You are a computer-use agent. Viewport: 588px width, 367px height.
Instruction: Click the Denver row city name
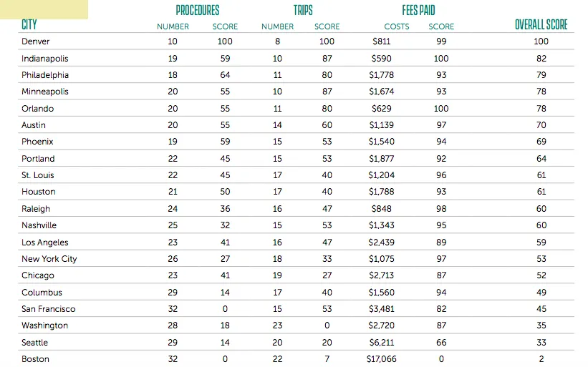point(36,41)
